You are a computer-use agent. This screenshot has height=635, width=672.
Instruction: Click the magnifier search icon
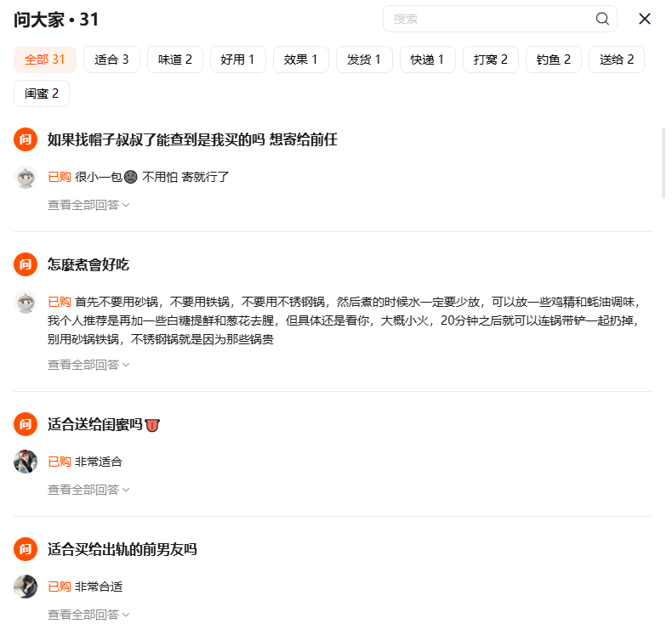602,19
